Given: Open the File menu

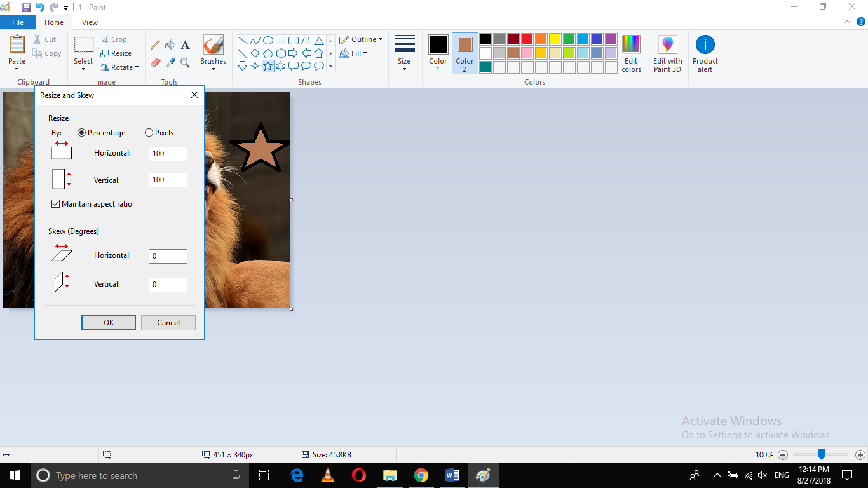Looking at the screenshot, I should [x=18, y=22].
